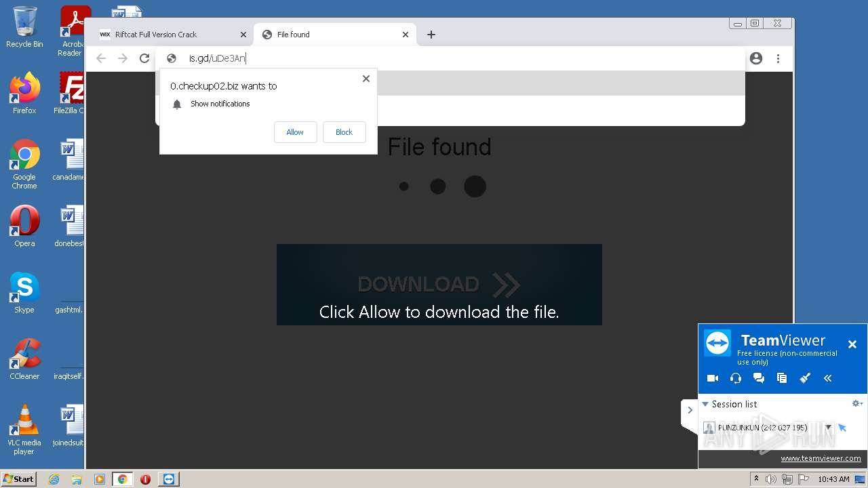Open a new browser tab

(x=431, y=35)
